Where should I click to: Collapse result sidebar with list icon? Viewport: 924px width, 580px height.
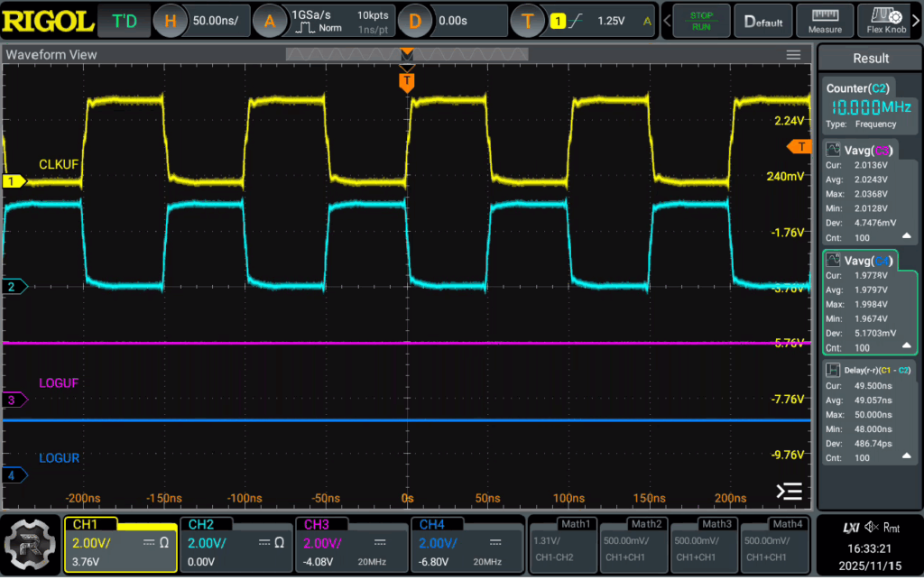(x=790, y=491)
